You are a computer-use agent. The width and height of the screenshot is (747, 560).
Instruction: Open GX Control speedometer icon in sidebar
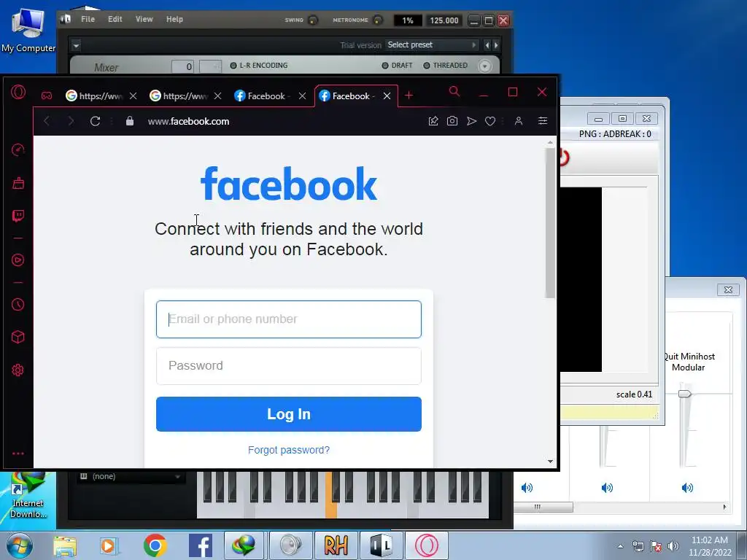click(18, 150)
